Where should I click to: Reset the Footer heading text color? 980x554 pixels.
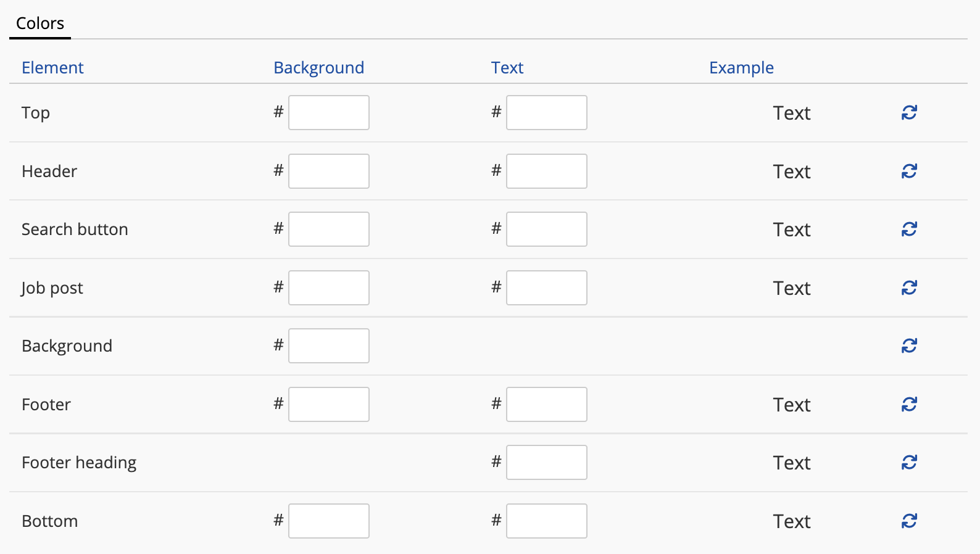[x=909, y=462]
